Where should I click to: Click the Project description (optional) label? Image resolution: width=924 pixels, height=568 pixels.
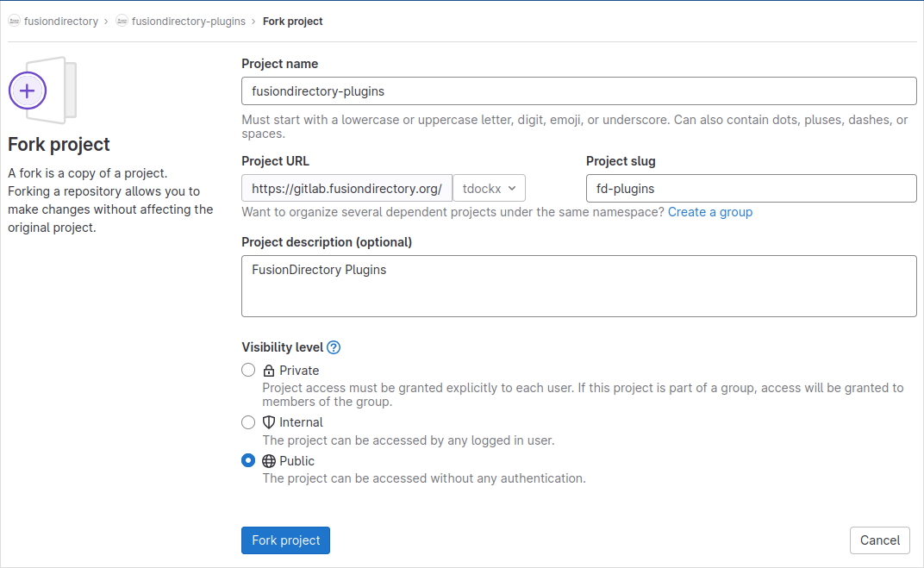click(327, 242)
